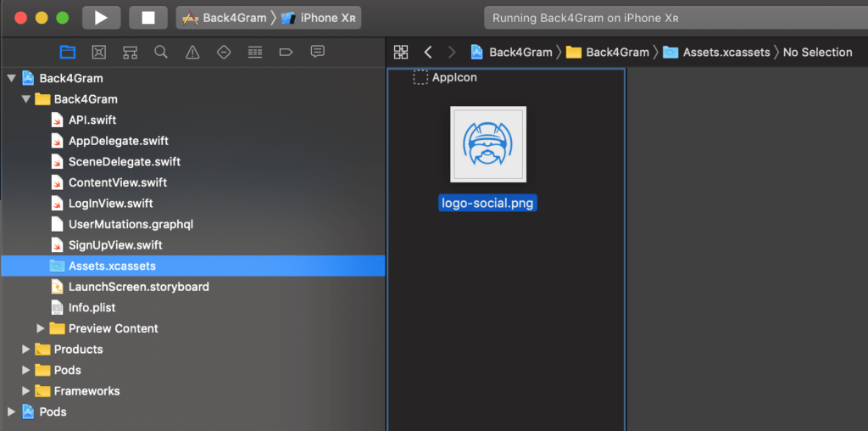Show the Source Control navigator
This screenshot has width=868, height=431.
pos(98,52)
